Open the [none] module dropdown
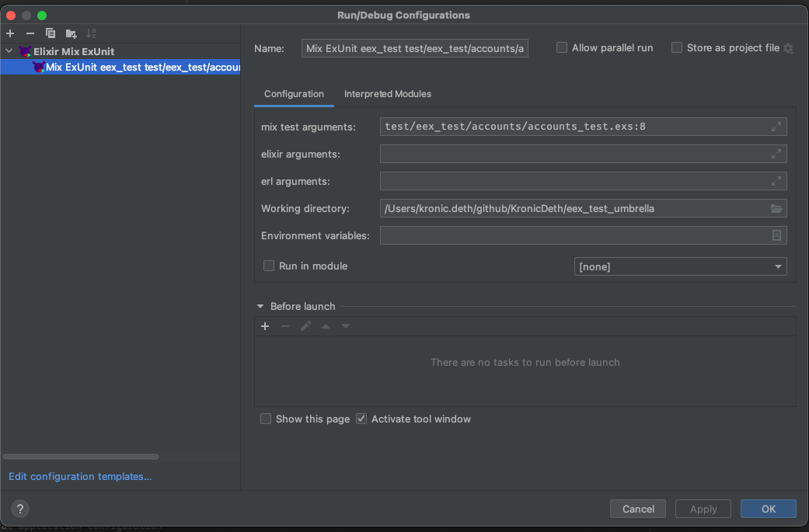This screenshot has width=809, height=532. [680, 266]
